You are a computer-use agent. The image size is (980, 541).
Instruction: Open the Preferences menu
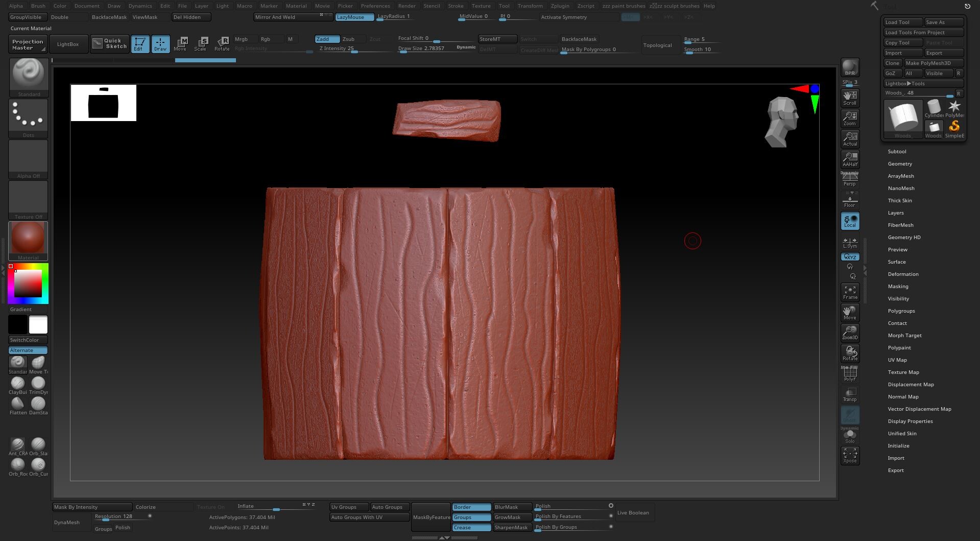coord(375,6)
